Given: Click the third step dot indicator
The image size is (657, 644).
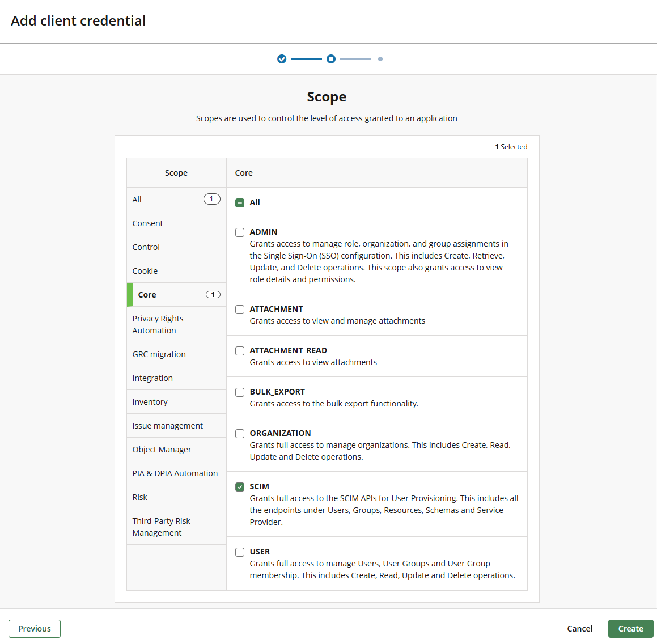Looking at the screenshot, I should point(380,59).
